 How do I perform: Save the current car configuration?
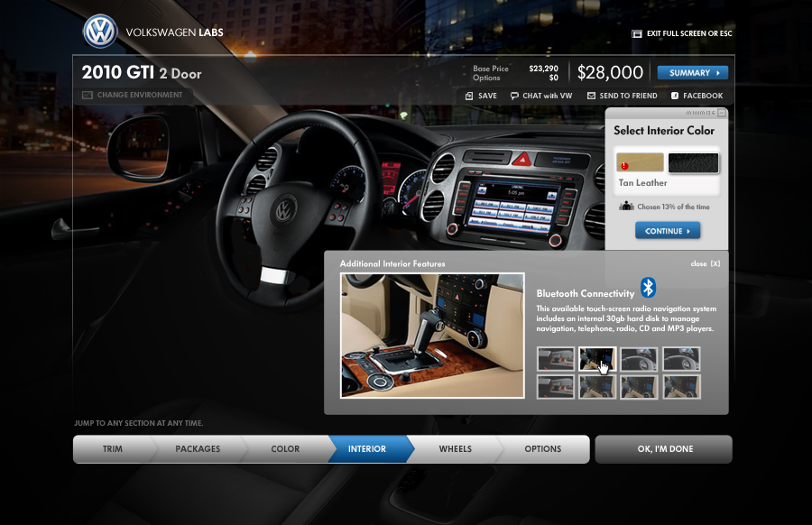coord(481,96)
